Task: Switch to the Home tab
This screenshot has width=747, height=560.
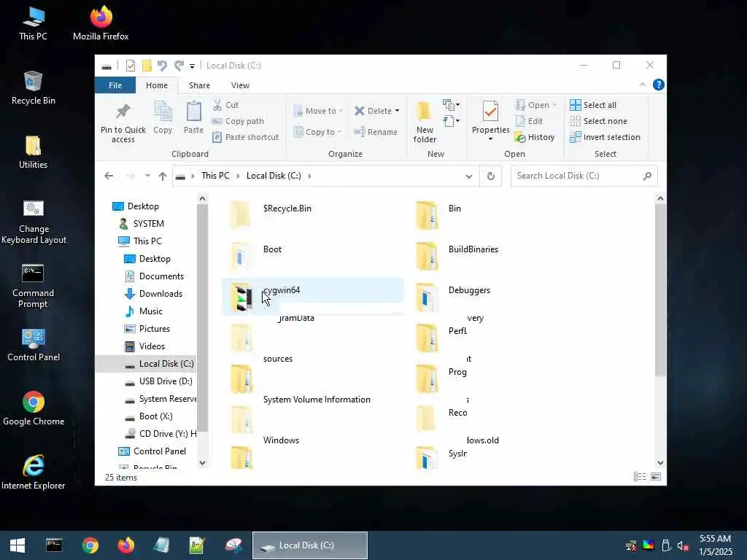Action: [157, 85]
